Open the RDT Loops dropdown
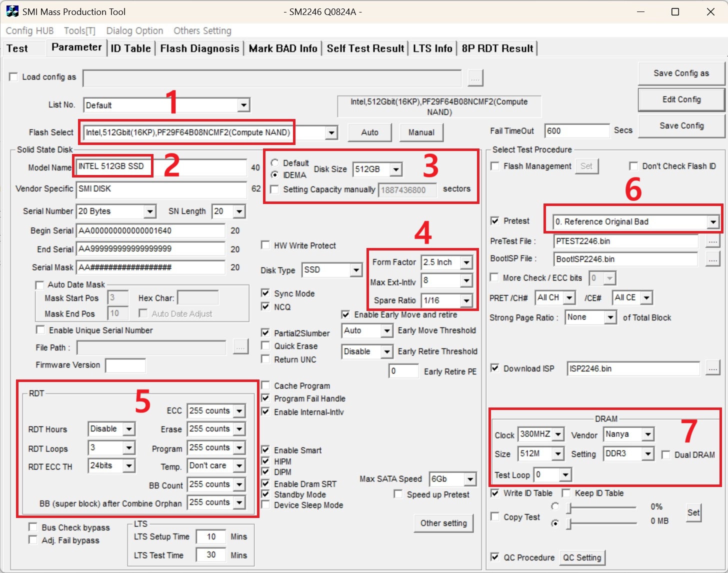Viewport: 728px width, 573px height. point(129,447)
